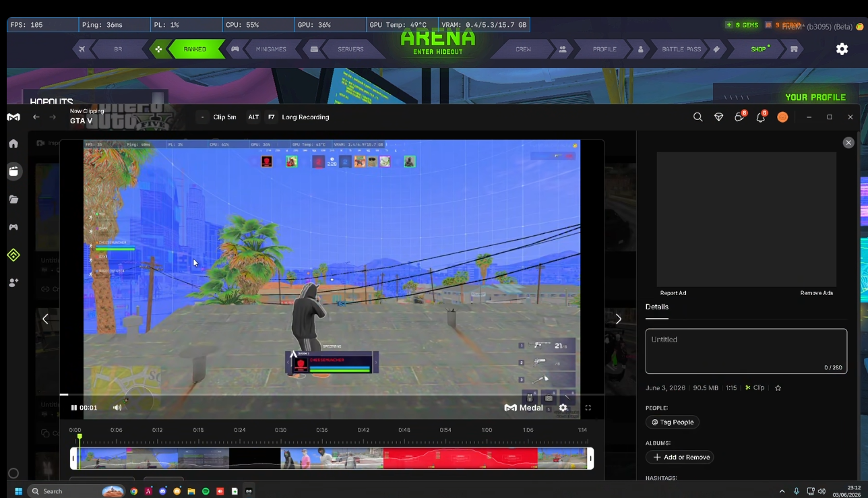868x498 pixels.
Task: Open the games controller icon in sidebar
Action: pyautogui.click(x=13, y=227)
